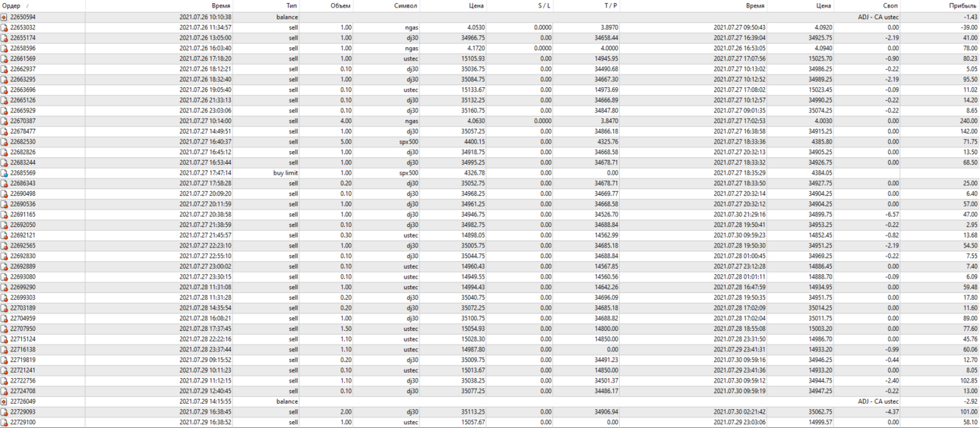
Task: Click the volume cell showing 5.00
Action: tap(346, 142)
